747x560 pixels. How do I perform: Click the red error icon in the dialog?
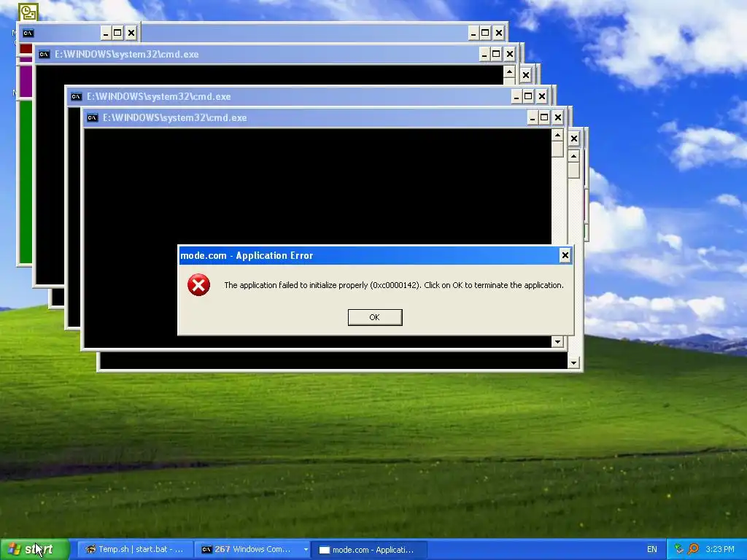198,285
